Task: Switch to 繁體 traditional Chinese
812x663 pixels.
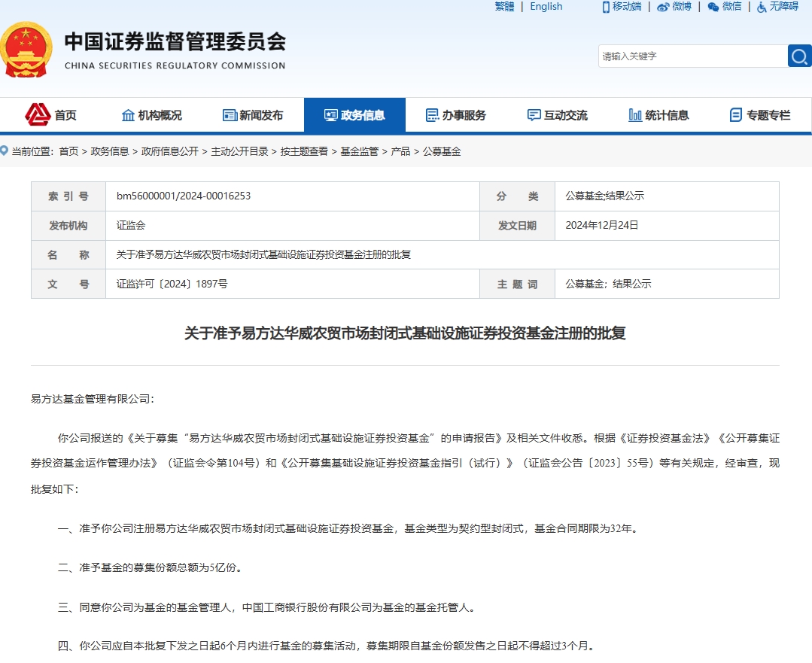Action: pos(504,7)
